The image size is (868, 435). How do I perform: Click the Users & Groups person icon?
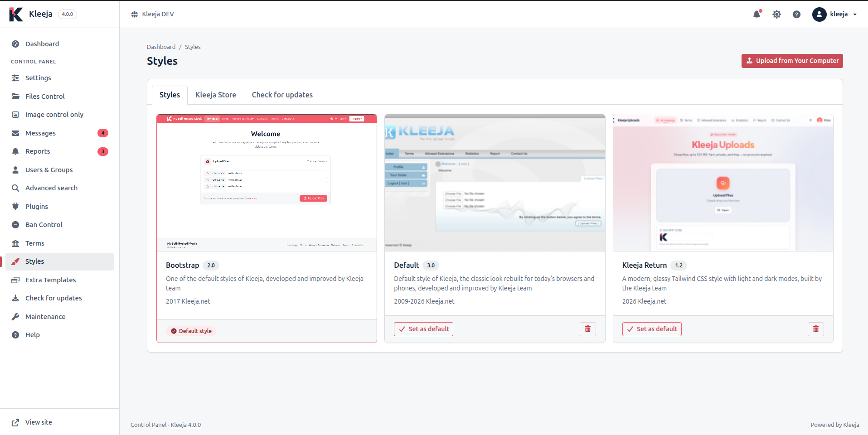tap(15, 170)
